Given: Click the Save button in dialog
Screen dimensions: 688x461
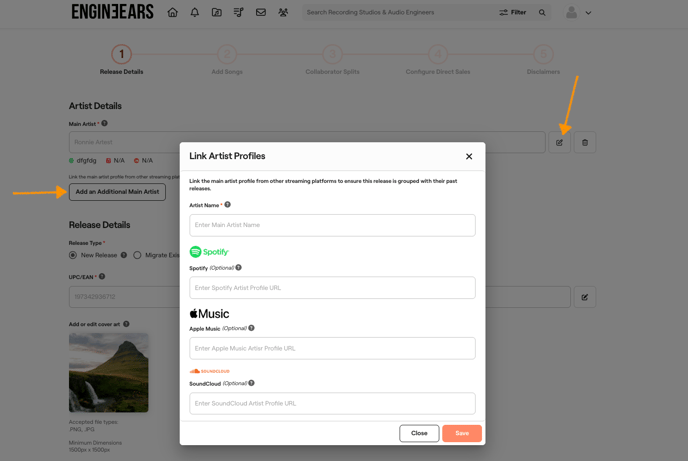Looking at the screenshot, I should tap(461, 433).
